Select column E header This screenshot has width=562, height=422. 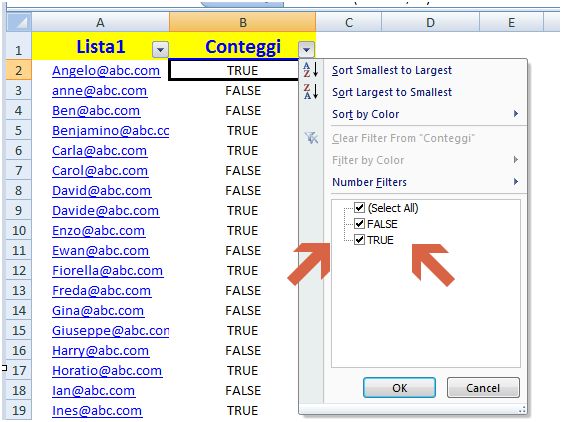[x=511, y=23]
